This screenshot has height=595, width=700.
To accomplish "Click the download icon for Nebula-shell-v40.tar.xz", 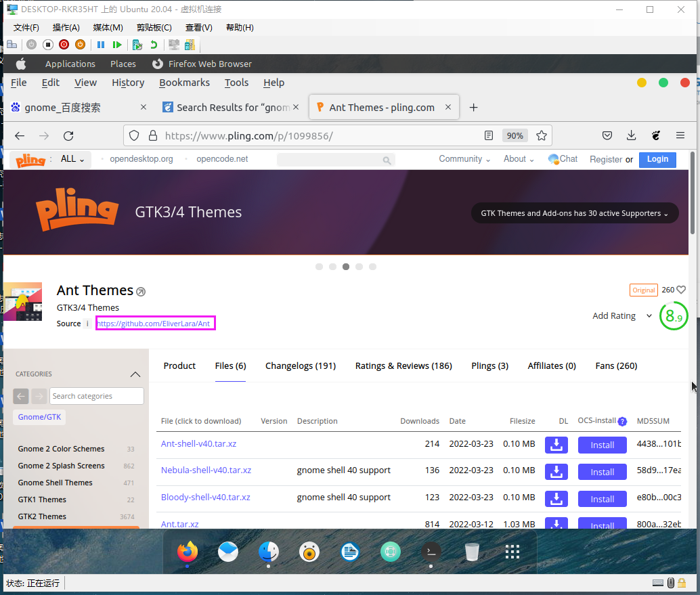I will (x=556, y=472).
